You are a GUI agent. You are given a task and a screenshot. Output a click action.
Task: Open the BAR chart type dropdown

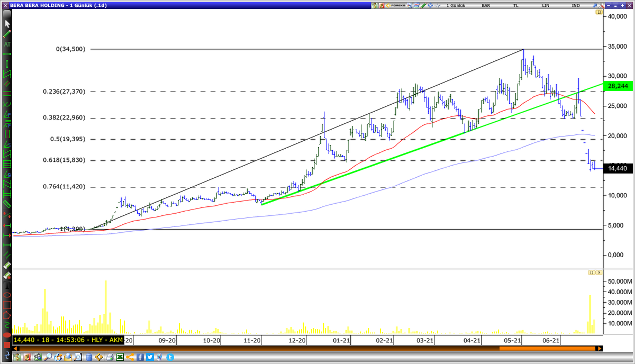click(x=486, y=5)
